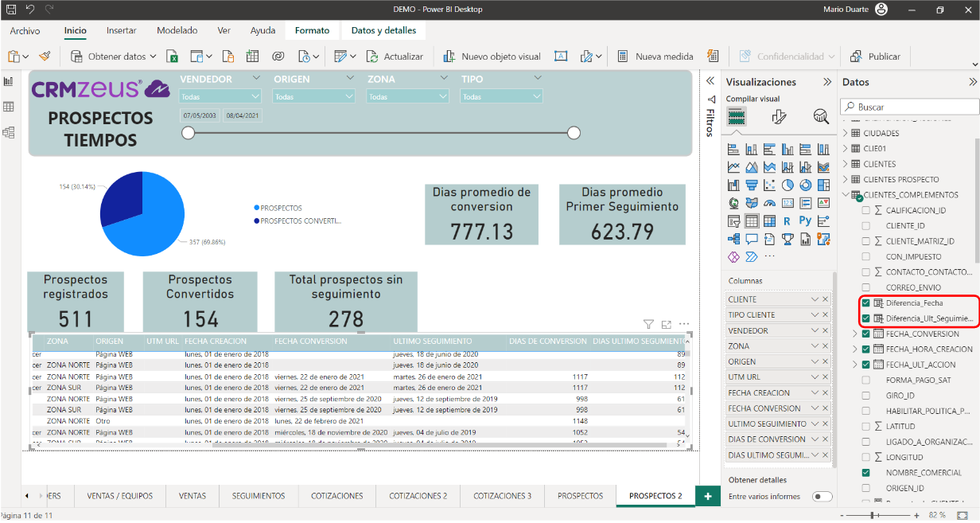
Task: Click the Nueva medida button
Action: 655,57
